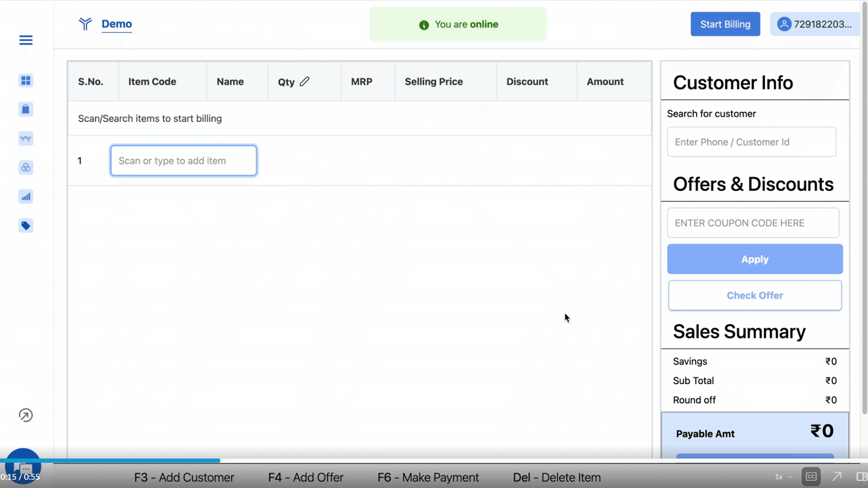Viewport: 868px width, 488px height.
Task: Open the cube inventory sidebar icon
Action: coord(26,167)
